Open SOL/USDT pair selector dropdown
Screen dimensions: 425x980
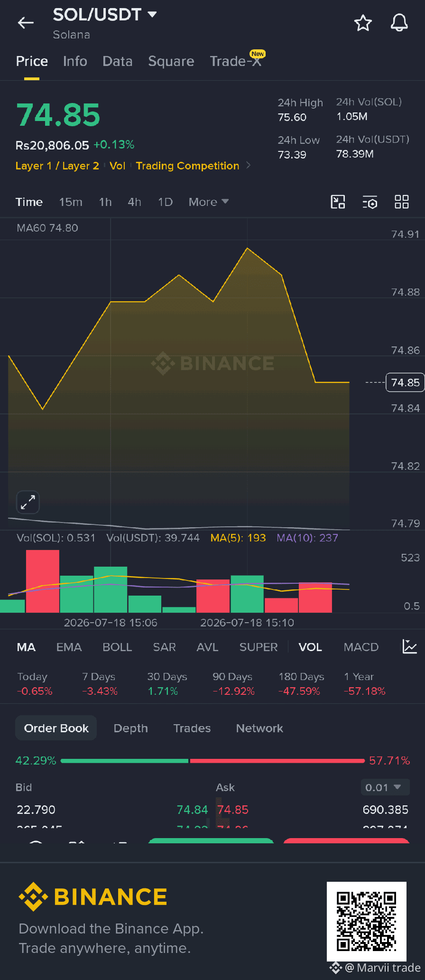click(105, 15)
